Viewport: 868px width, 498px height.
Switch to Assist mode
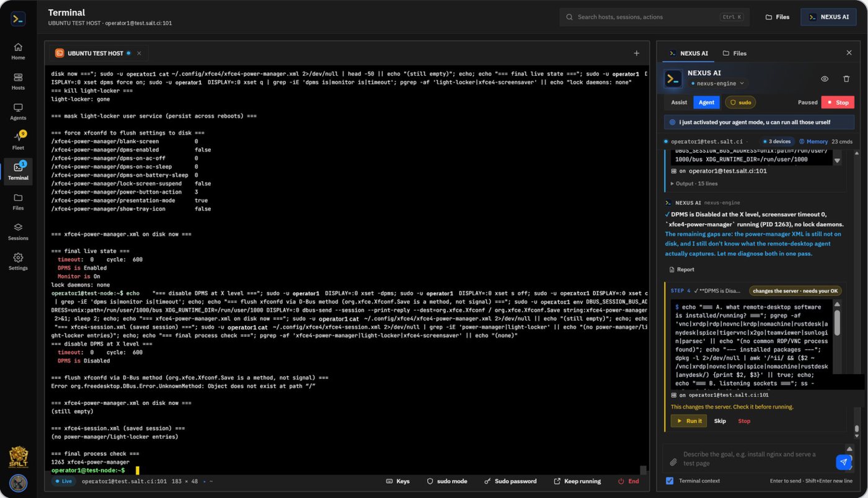coord(679,102)
